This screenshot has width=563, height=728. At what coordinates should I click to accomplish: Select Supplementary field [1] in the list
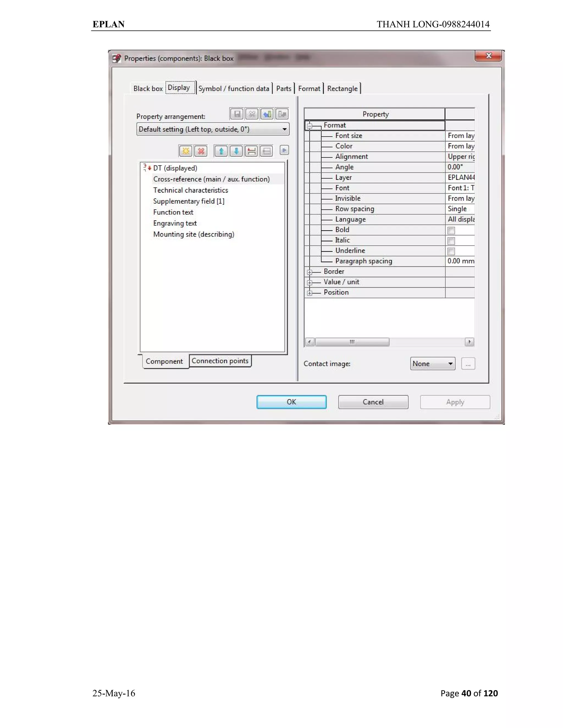coord(189,201)
